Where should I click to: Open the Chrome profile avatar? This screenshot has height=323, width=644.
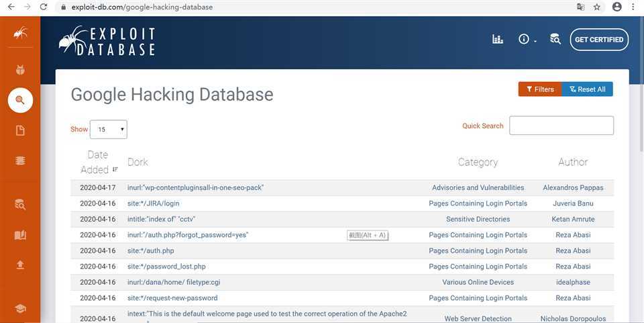[617, 7]
